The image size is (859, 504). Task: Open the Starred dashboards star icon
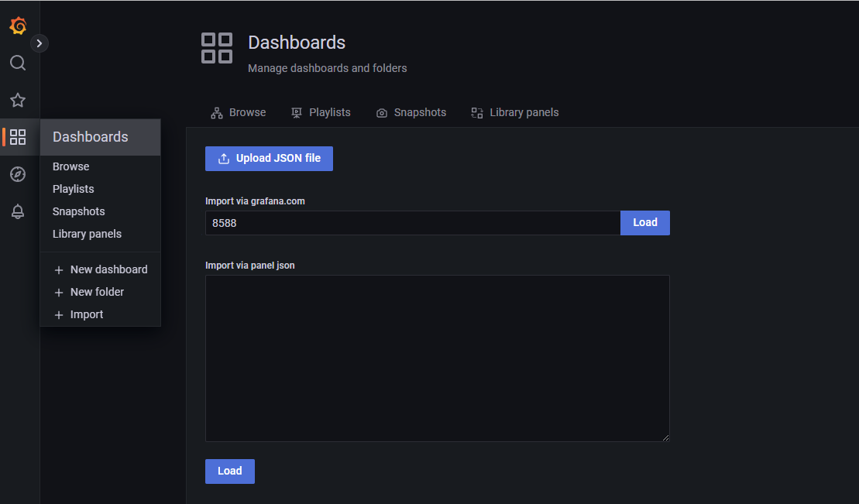pyautogui.click(x=18, y=100)
